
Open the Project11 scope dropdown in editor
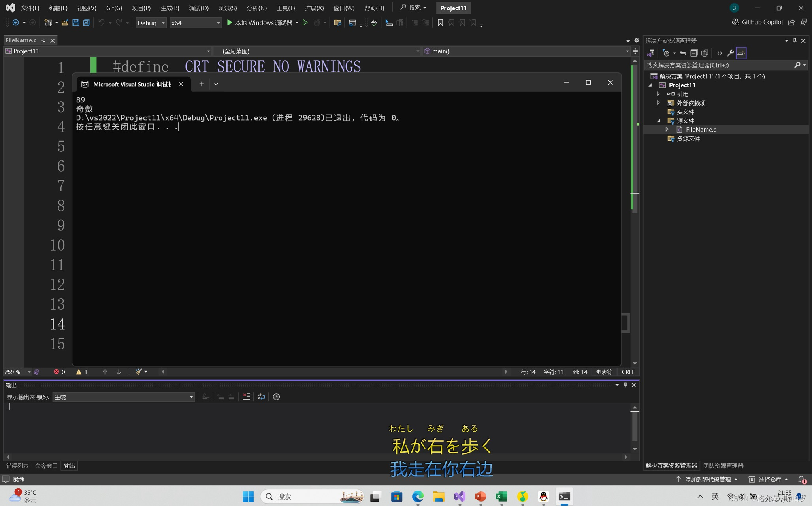108,51
